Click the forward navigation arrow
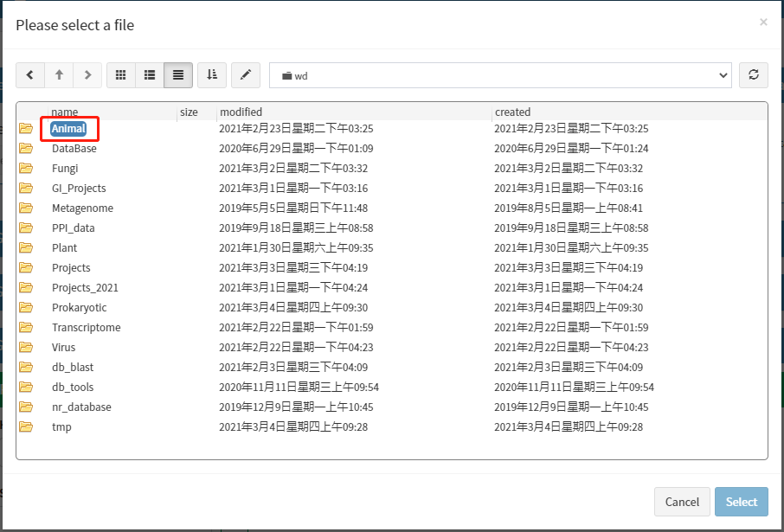Screen dimensions: 784x532 [x=87, y=75]
